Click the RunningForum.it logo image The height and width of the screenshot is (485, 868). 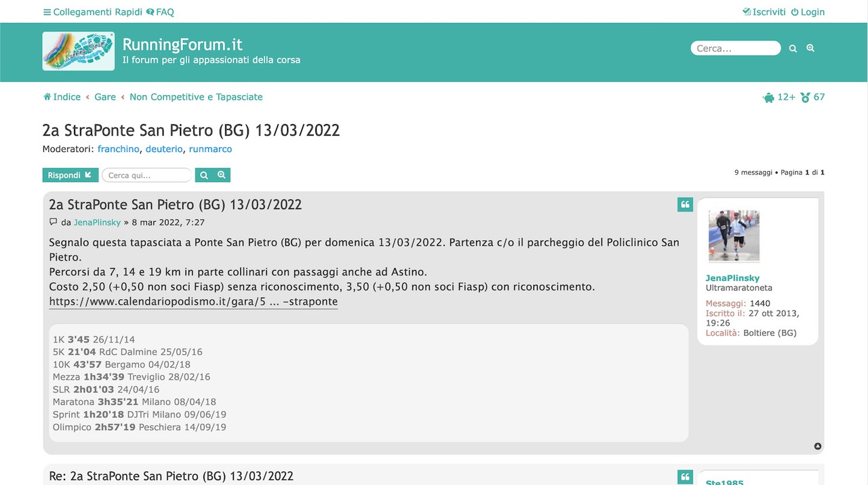pyautogui.click(x=78, y=51)
